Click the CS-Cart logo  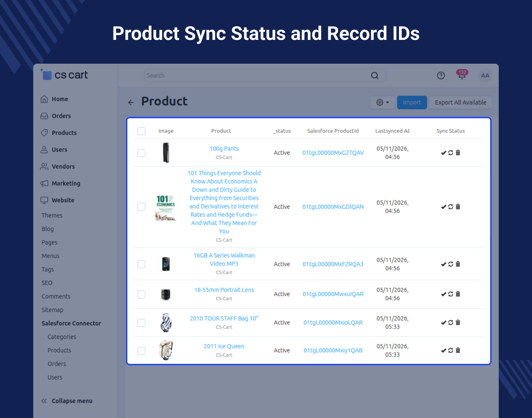click(x=64, y=75)
